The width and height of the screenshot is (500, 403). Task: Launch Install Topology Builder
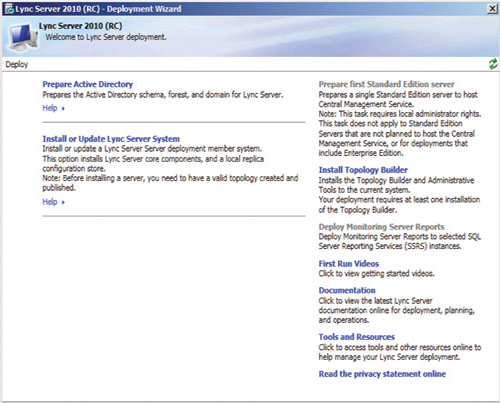pyautogui.click(x=363, y=170)
